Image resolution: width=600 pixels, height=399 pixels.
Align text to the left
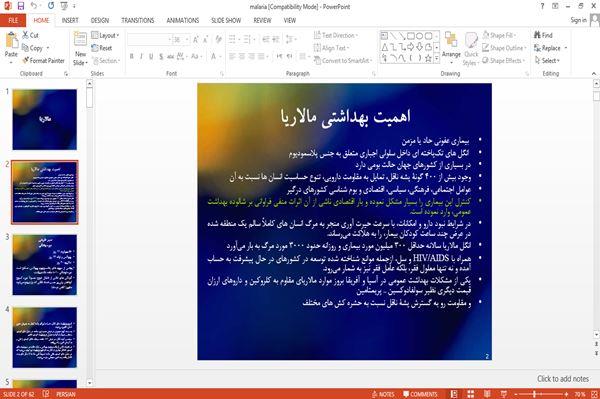click(232, 57)
